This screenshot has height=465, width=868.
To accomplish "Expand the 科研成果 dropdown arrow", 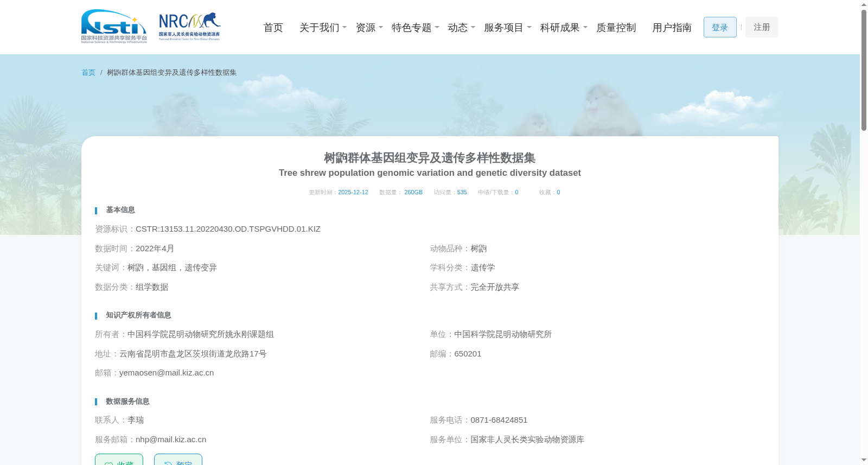I will [x=585, y=27].
